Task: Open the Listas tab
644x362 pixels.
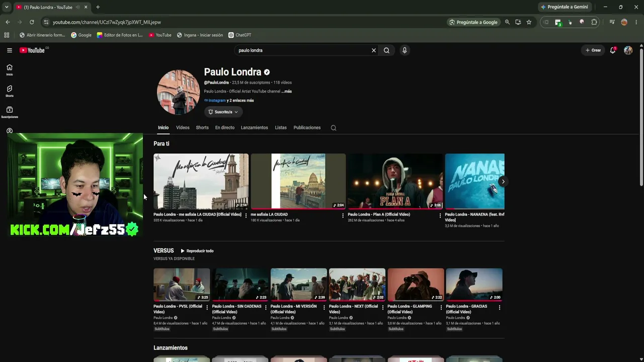Action: coord(281,128)
